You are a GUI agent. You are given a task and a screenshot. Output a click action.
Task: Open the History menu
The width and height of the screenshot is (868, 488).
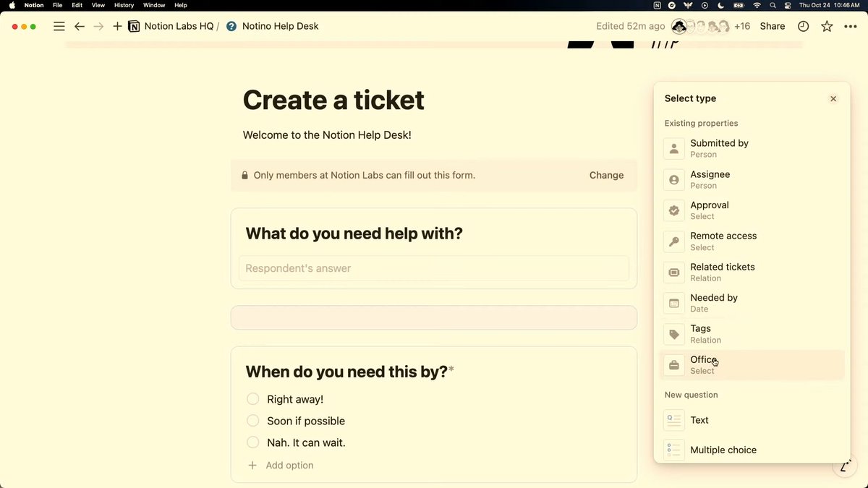click(124, 5)
